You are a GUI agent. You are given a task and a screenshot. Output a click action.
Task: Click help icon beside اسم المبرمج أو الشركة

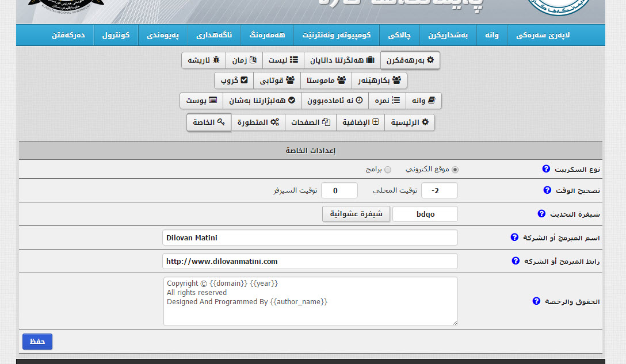tap(515, 237)
